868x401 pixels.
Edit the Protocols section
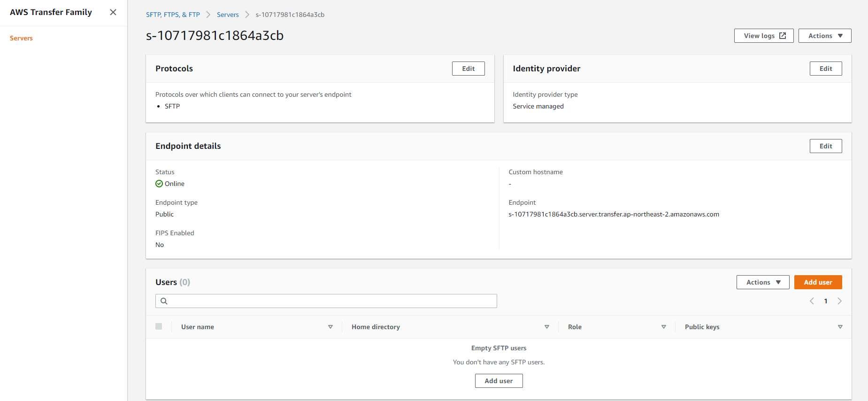click(x=468, y=69)
